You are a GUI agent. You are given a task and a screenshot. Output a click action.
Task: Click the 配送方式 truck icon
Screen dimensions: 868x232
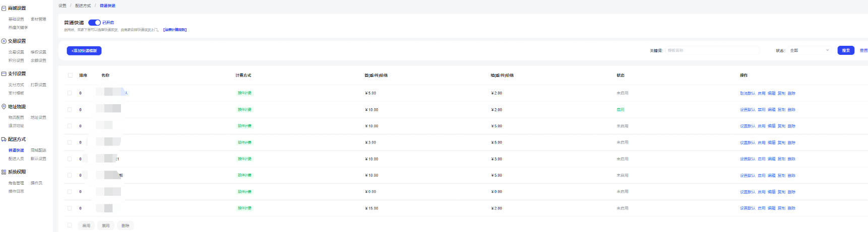(x=4, y=139)
